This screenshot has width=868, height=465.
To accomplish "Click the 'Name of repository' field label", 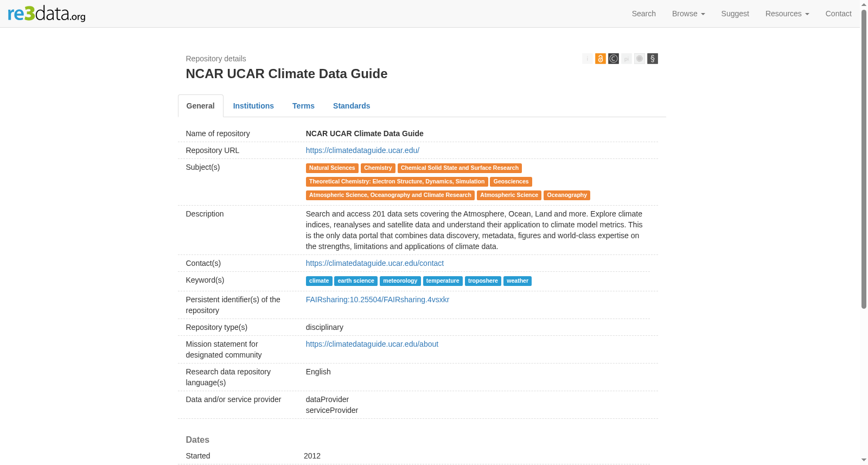I will click(x=218, y=133).
